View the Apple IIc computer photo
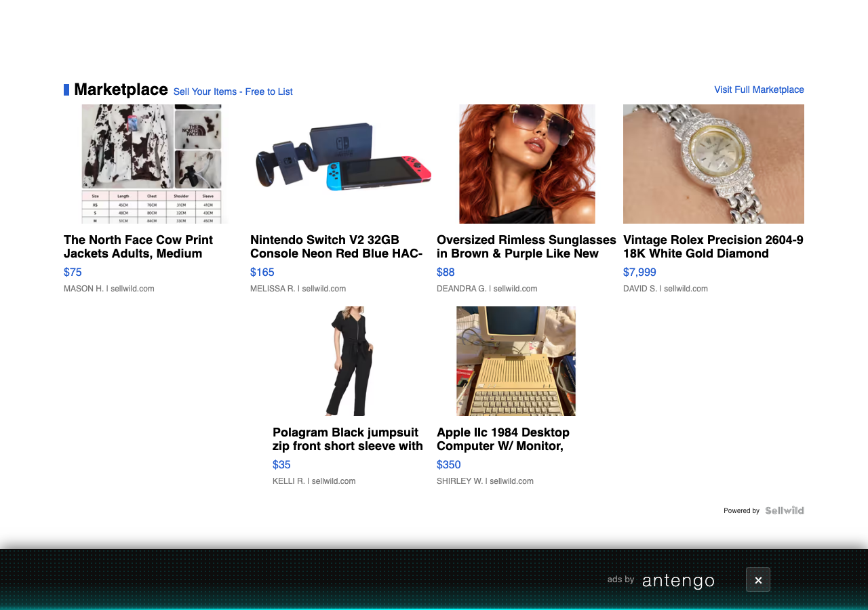This screenshot has width=868, height=610. pos(516,361)
